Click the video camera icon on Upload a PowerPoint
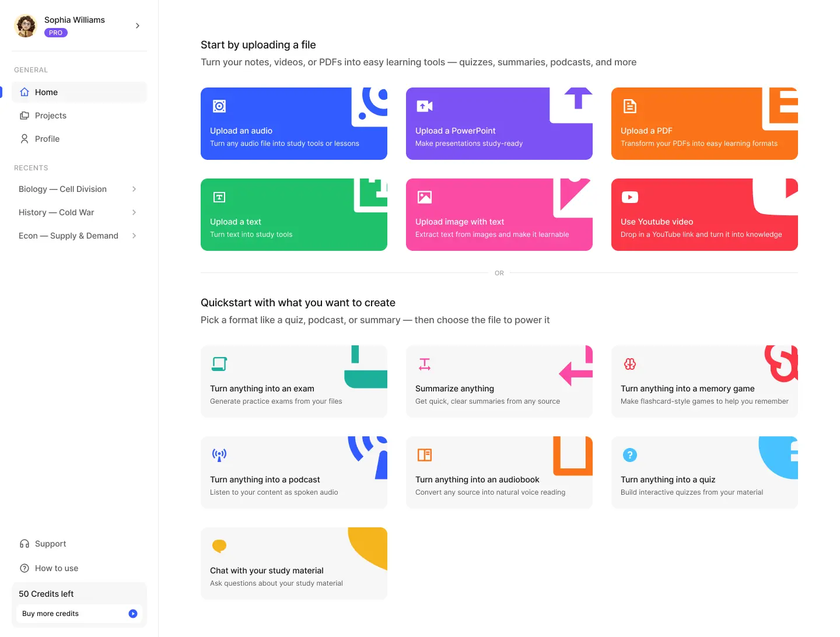Screen dimensions: 840x637 tap(424, 106)
